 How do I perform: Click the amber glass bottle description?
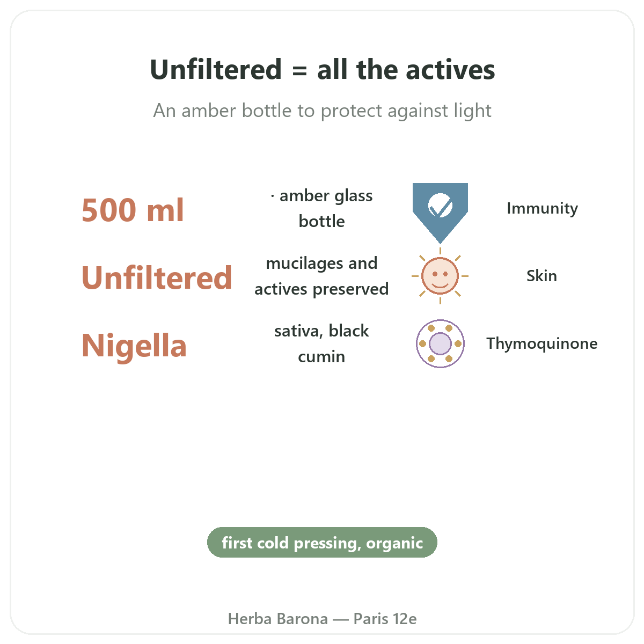pos(321,208)
